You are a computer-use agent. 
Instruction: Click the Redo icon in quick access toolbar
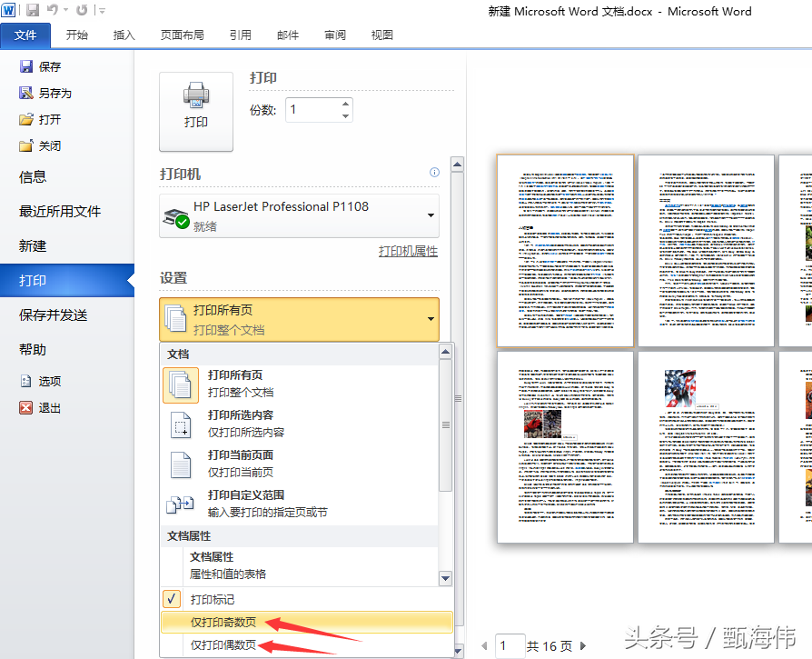pos(82,10)
